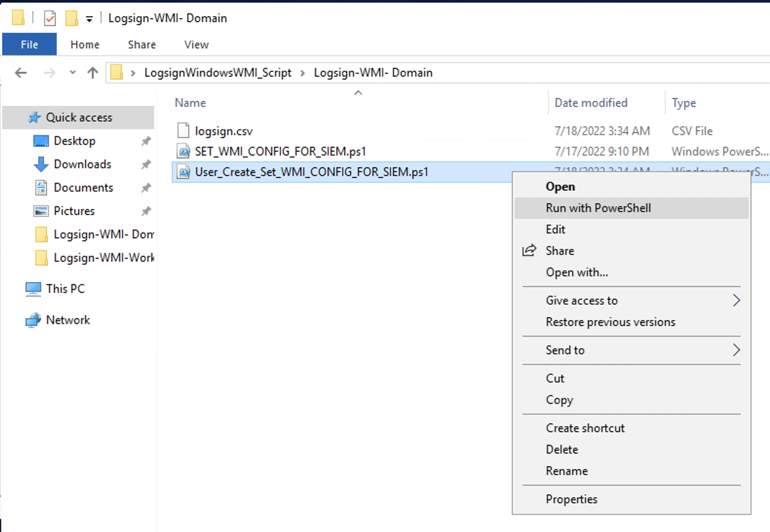
Task: Select Network in navigation pane
Action: click(68, 320)
